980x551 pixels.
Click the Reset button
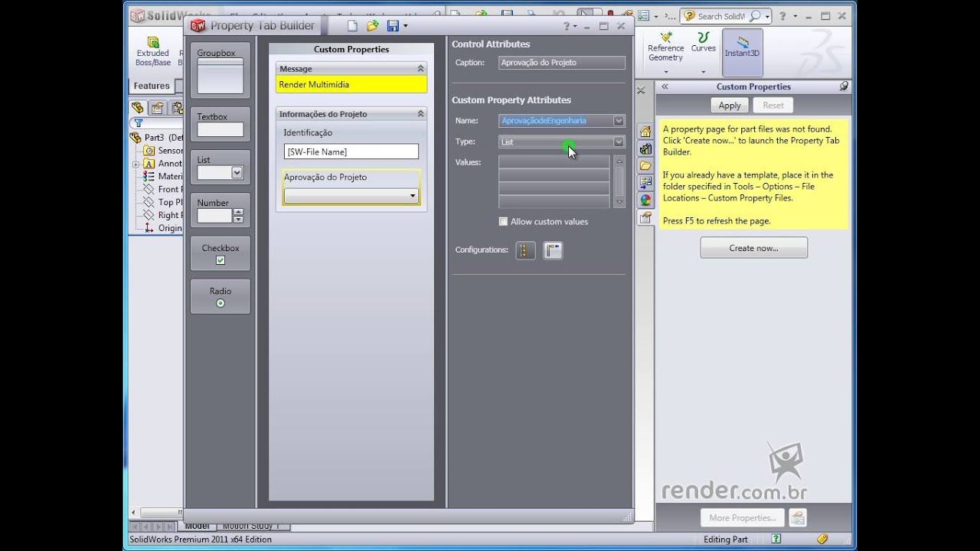tap(773, 106)
